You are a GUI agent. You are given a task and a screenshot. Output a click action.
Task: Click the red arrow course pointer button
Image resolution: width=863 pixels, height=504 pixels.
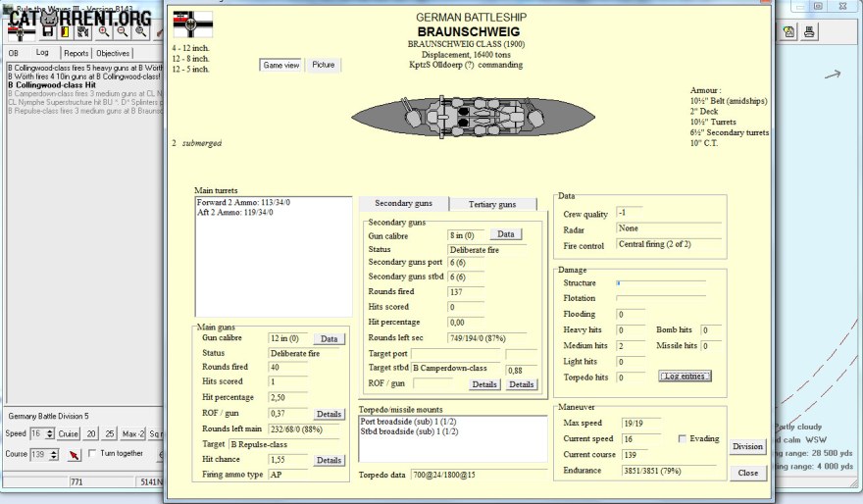tap(74, 454)
